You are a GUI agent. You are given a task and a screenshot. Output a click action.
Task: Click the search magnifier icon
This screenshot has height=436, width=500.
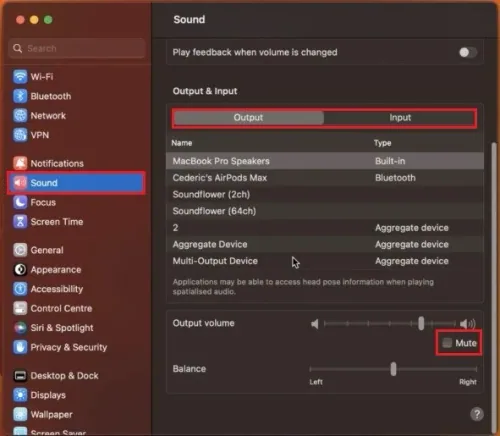pos(18,49)
